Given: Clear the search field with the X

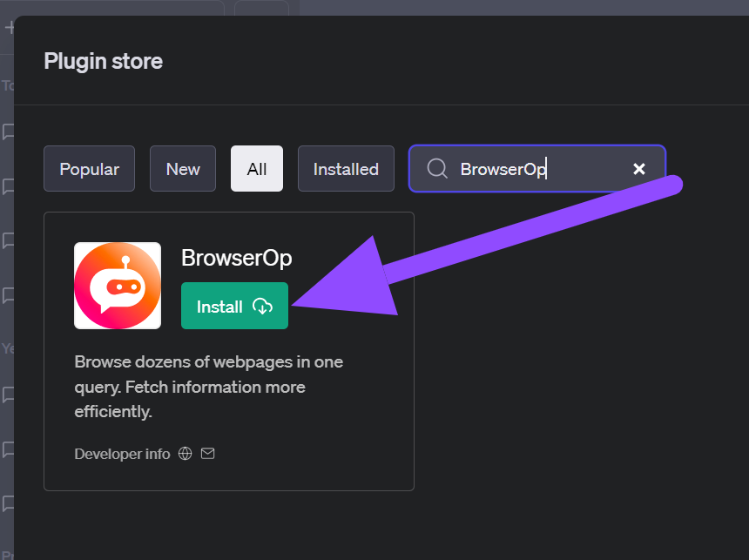Looking at the screenshot, I should [638, 168].
